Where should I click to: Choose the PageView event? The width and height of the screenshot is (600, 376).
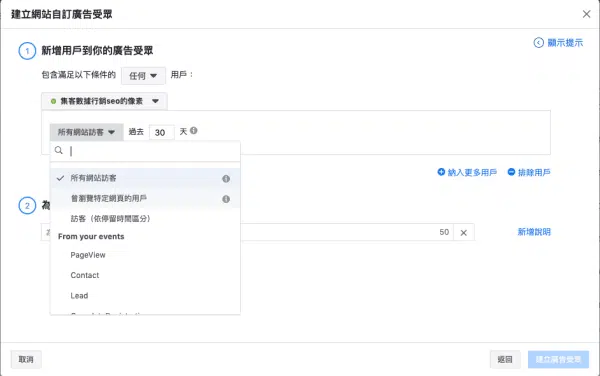(x=145, y=255)
